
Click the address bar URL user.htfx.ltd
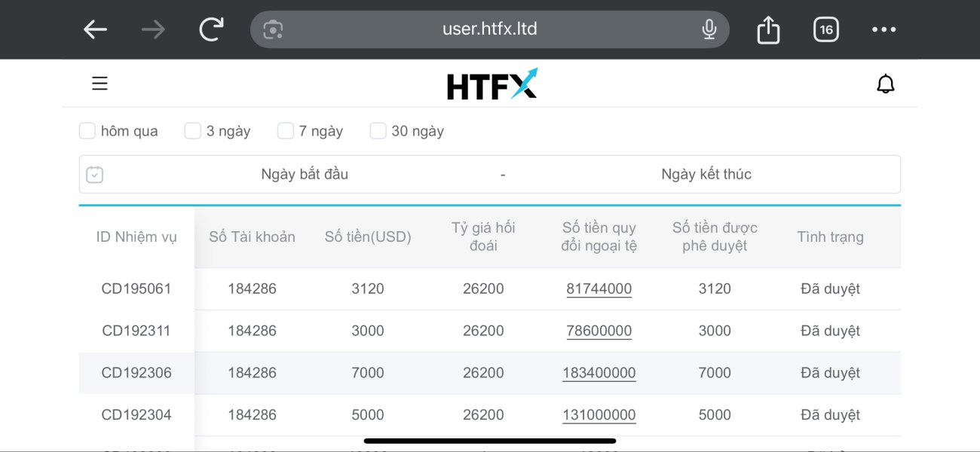[490, 30]
